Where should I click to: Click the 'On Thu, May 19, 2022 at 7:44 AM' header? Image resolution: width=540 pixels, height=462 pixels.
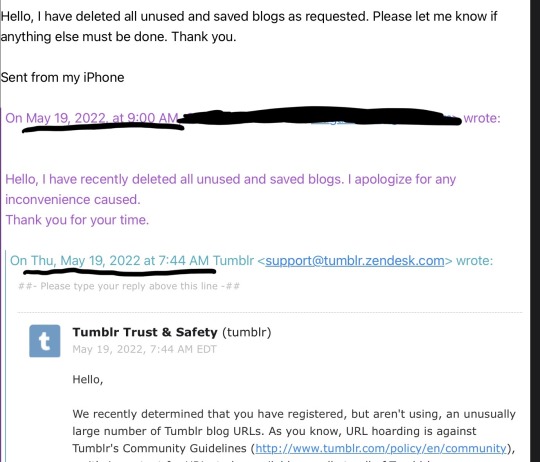click(x=110, y=261)
